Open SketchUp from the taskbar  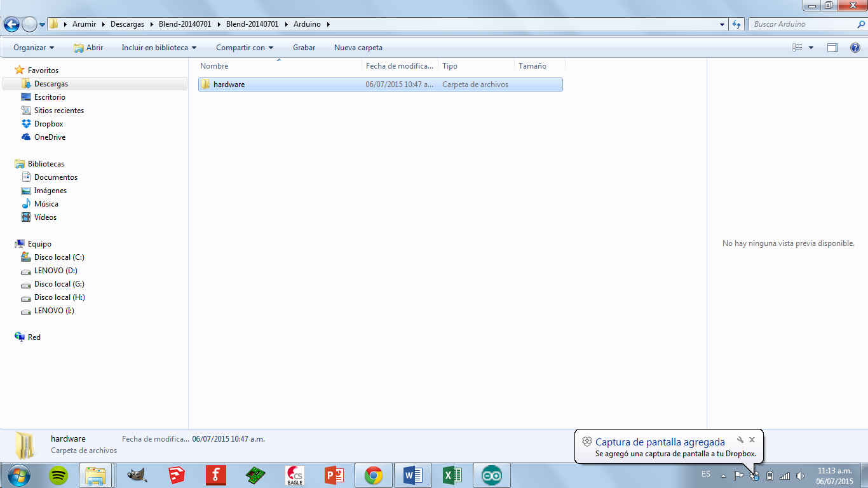(177, 475)
